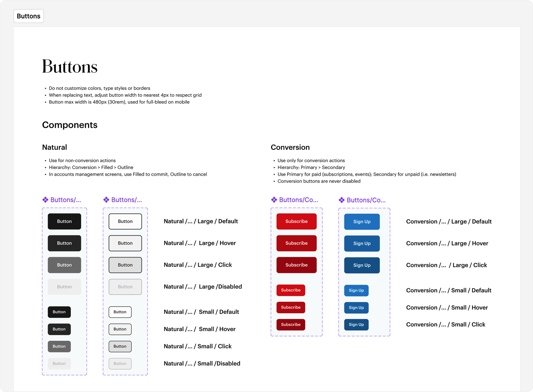
Task: Select 'Hierarchy: Conversion > Filled > Outline' bullet
Action: tap(91, 168)
